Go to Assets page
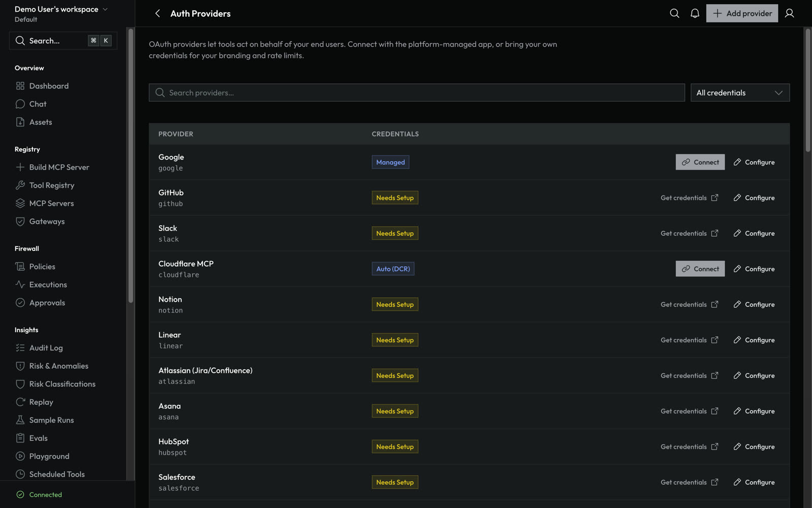Image resolution: width=812 pixels, height=508 pixels. pos(40,122)
